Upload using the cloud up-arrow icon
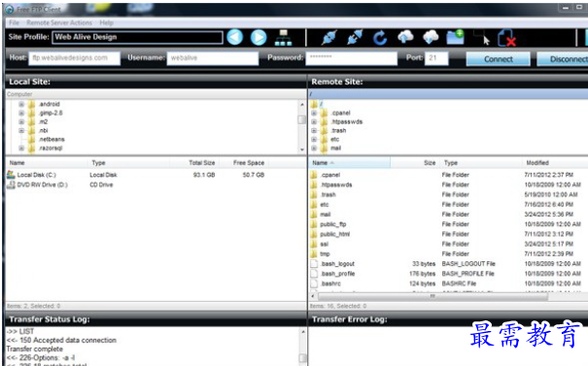The height and width of the screenshot is (366, 588). pos(405,37)
